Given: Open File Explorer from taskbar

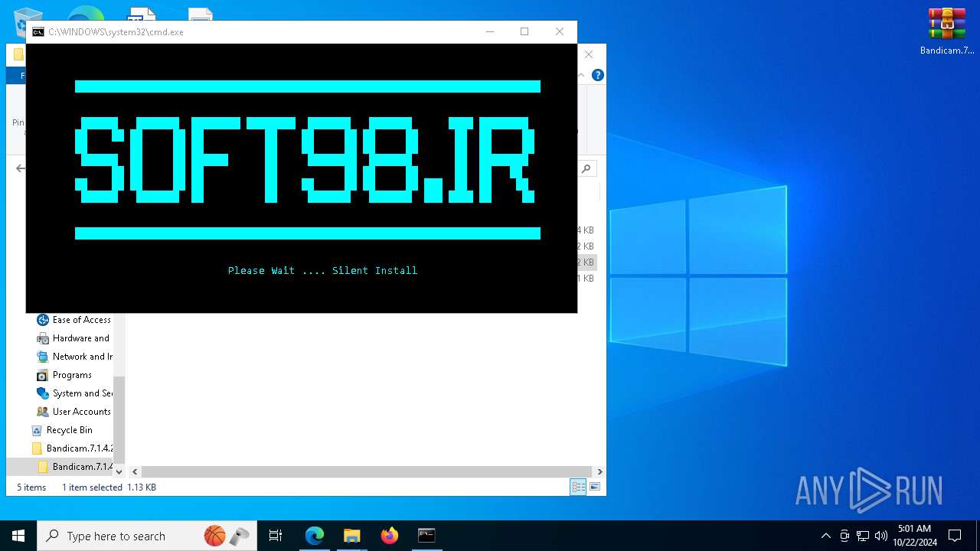Looking at the screenshot, I should (351, 536).
